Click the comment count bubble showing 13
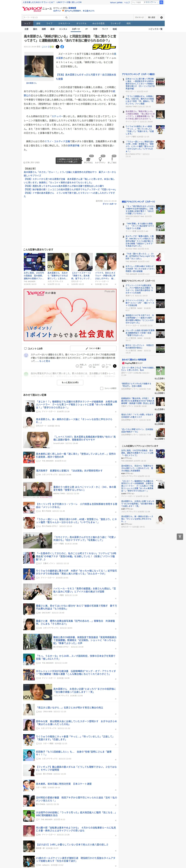Screen dimensions: 186x868 (x=44, y=47)
